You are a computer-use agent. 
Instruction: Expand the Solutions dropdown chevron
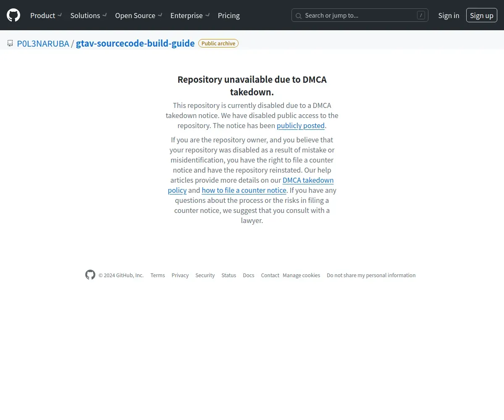(x=105, y=15)
